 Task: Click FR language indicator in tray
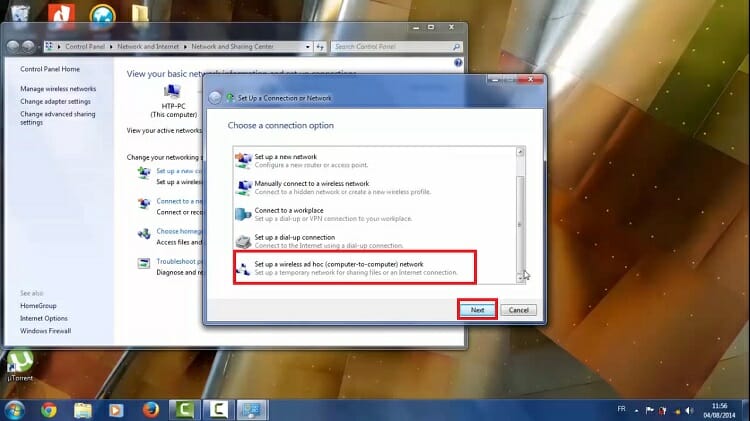pyautogui.click(x=621, y=409)
